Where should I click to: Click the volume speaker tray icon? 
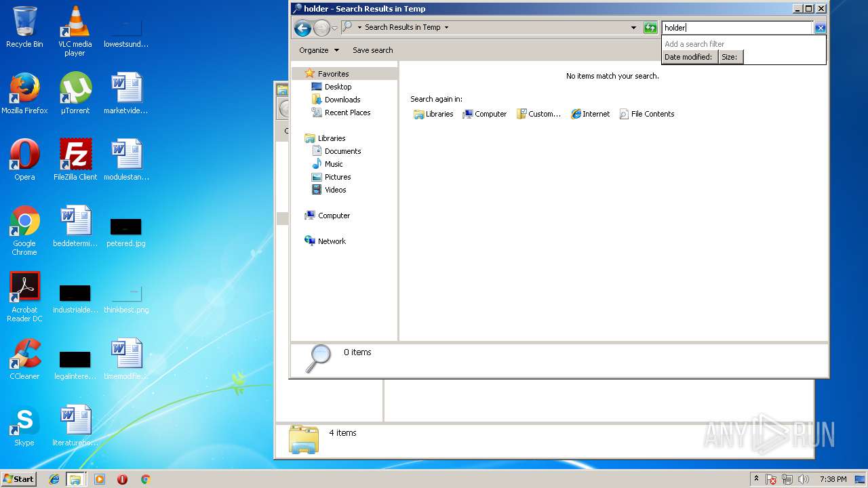coord(804,479)
